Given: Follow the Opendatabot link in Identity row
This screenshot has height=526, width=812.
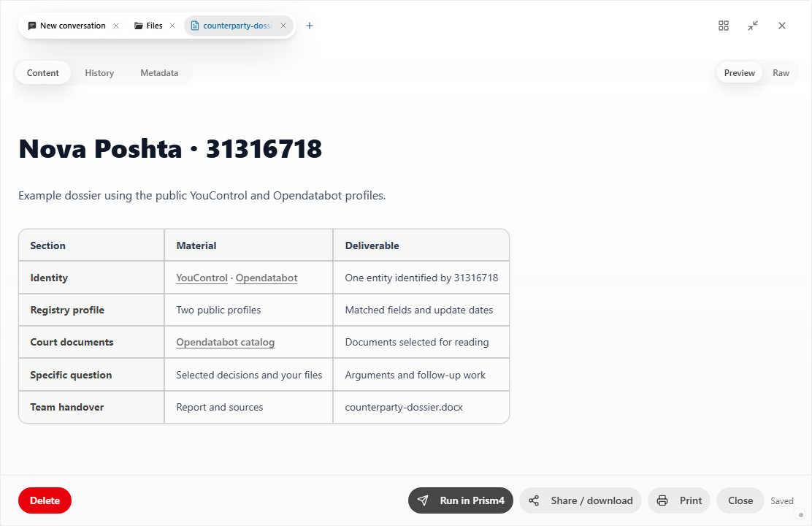Looking at the screenshot, I should [267, 278].
